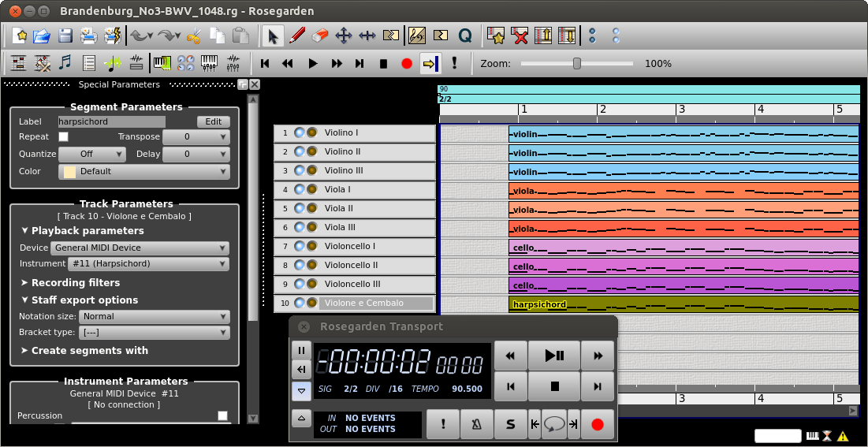Select the harpsichord segment on track 10

pyautogui.click(x=684, y=304)
